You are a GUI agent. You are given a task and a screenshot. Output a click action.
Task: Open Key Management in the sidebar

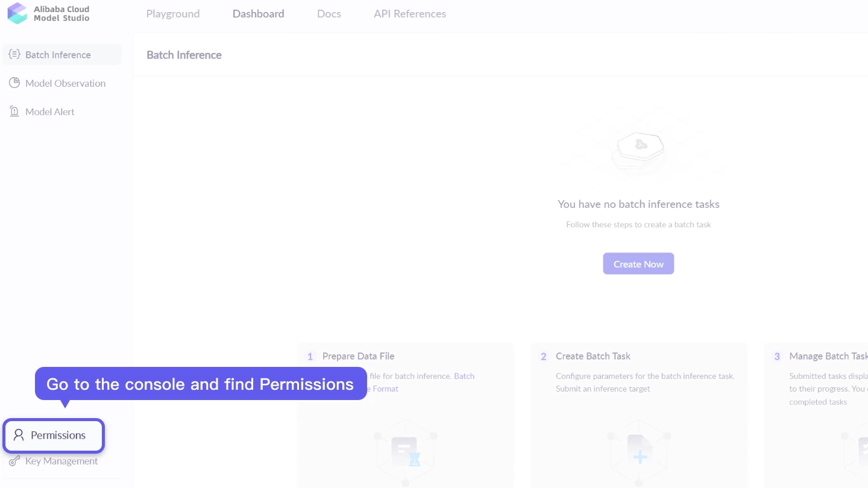62,461
